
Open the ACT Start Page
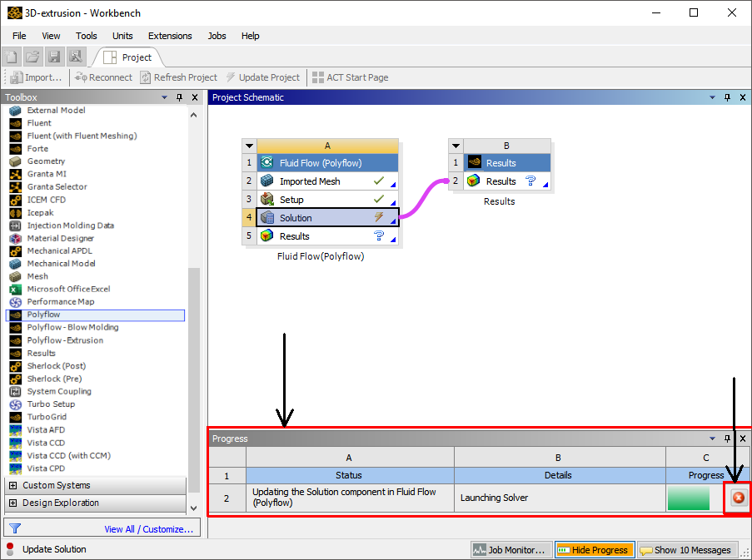(x=351, y=77)
